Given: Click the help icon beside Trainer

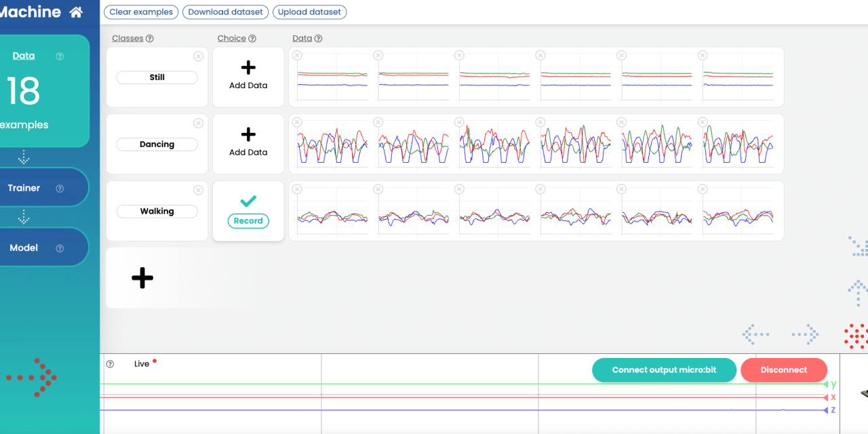Looking at the screenshot, I should [60, 189].
